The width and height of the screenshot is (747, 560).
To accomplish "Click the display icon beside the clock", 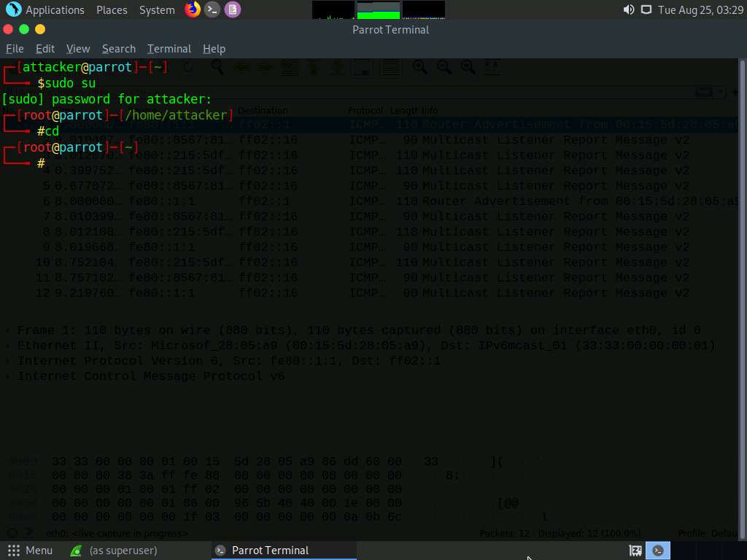I will click(646, 9).
